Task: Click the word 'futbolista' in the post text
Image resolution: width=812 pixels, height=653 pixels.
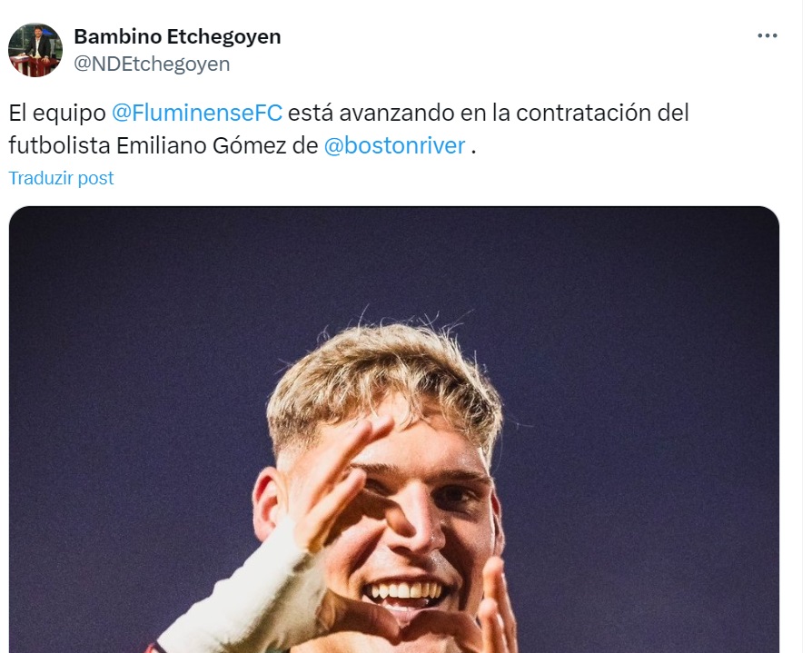Action: 60,145
